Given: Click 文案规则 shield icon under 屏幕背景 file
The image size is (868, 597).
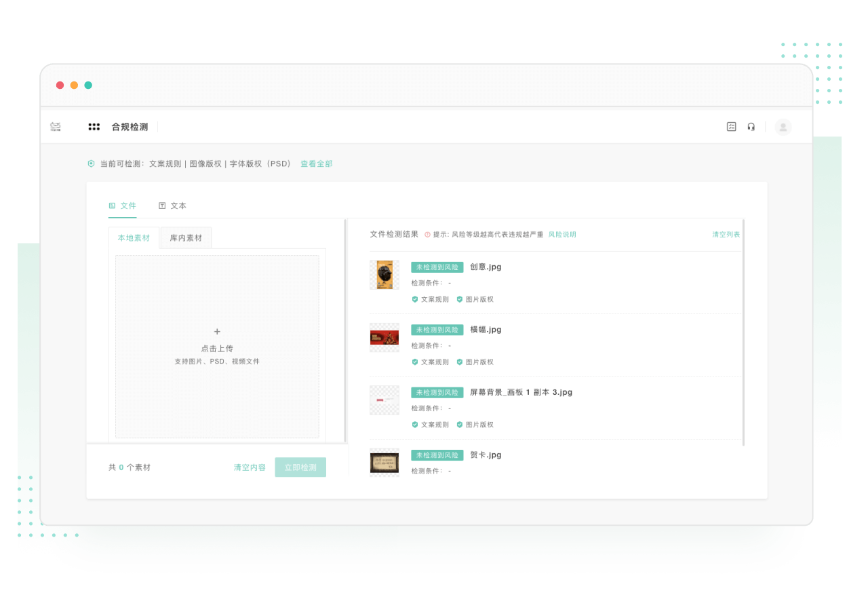Looking at the screenshot, I should coord(415,425).
